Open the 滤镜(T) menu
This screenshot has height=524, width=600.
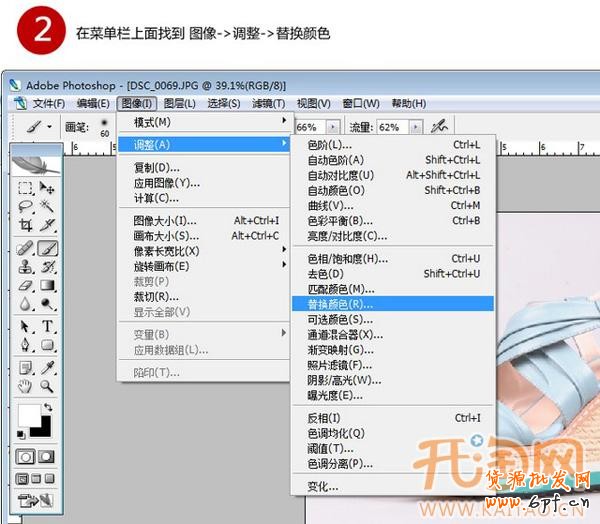point(268,103)
